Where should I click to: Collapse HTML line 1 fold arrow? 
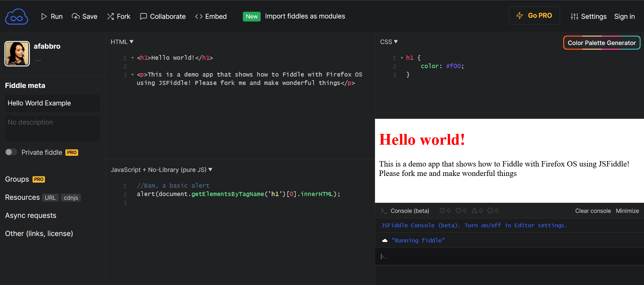(132, 58)
